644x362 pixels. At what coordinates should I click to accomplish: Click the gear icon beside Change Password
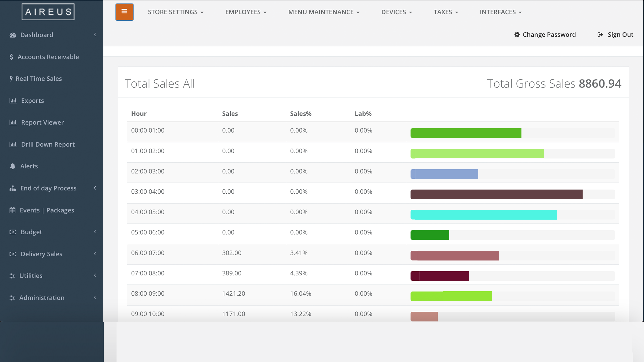[517, 34]
